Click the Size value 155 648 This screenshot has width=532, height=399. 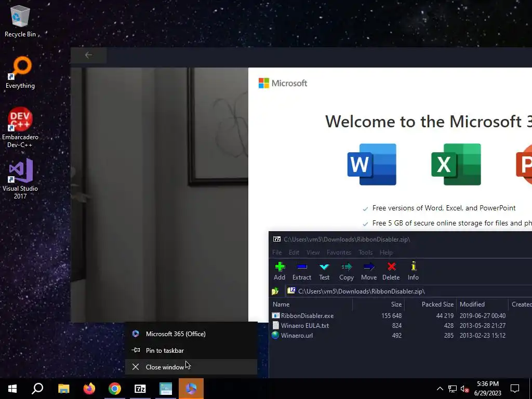(x=391, y=315)
